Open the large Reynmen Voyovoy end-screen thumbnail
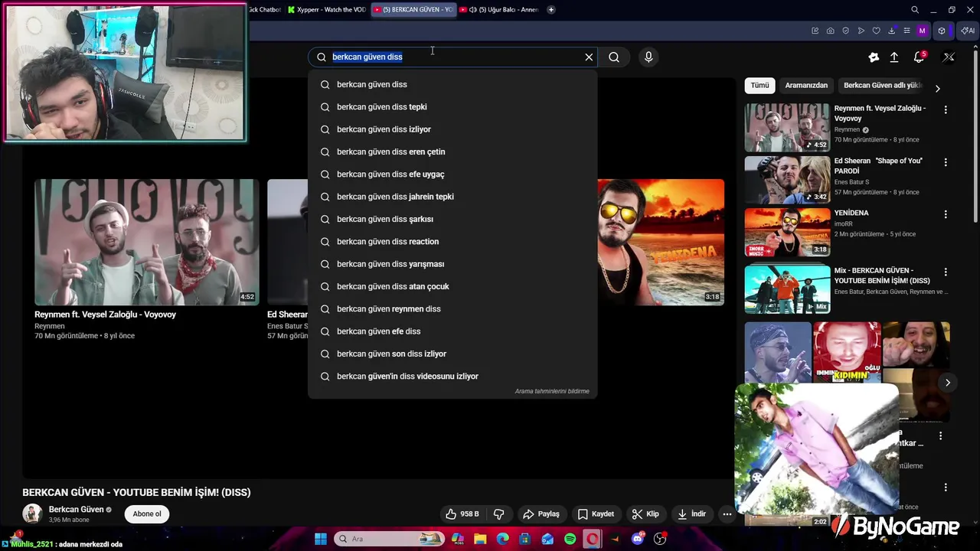Viewport: 980px width, 551px height. pos(147,242)
